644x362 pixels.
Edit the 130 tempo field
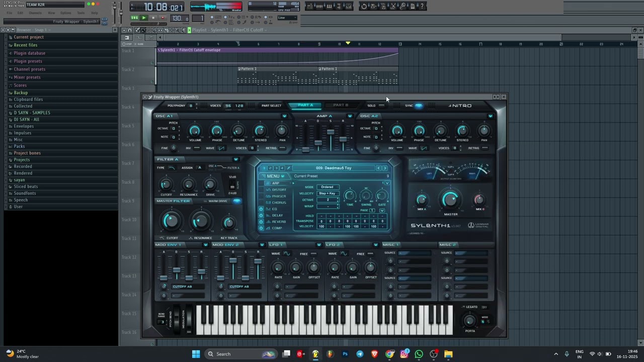[179, 19]
